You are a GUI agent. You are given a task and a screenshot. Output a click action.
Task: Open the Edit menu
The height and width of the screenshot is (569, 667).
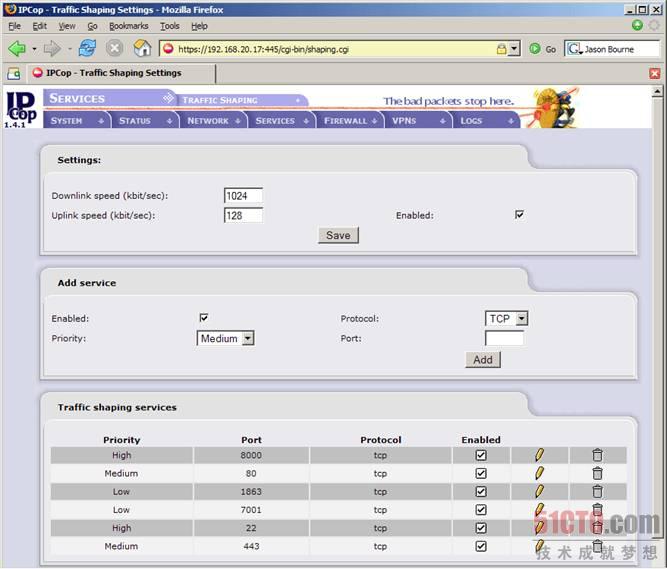pyautogui.click(x=40, y=26)
